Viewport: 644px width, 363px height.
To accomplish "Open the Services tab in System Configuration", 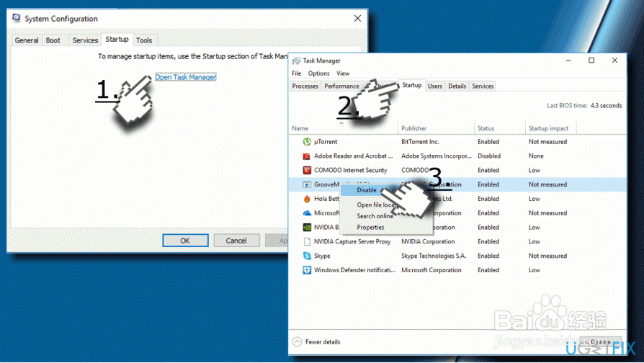I will 85,40.
